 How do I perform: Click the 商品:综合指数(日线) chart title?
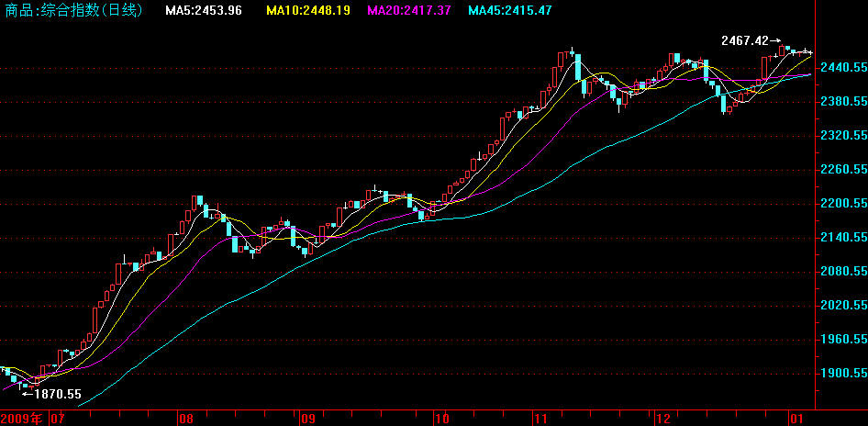pyautogui.click(x=75, y=10)
